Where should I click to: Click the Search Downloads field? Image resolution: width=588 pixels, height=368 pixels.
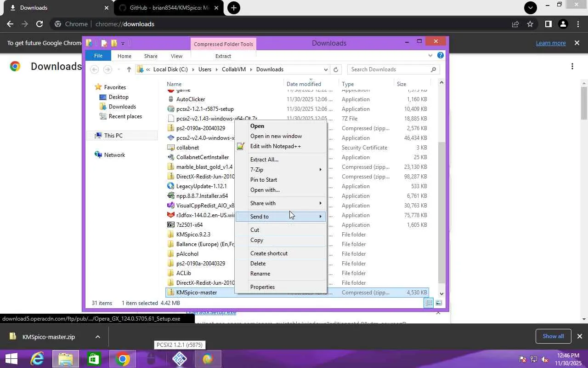click(388, 69)
